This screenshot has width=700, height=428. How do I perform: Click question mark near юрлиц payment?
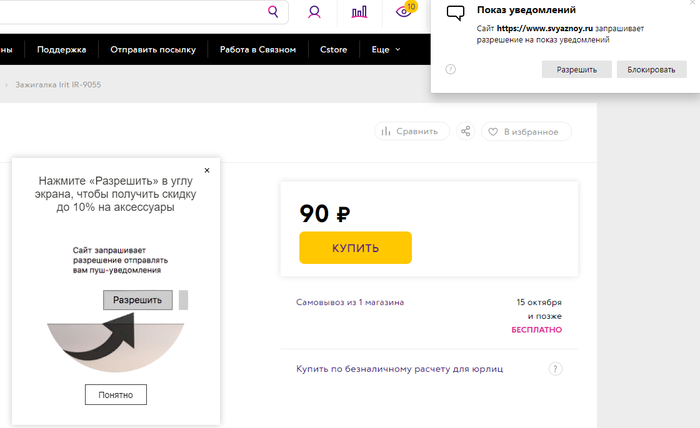click(556, 369)
